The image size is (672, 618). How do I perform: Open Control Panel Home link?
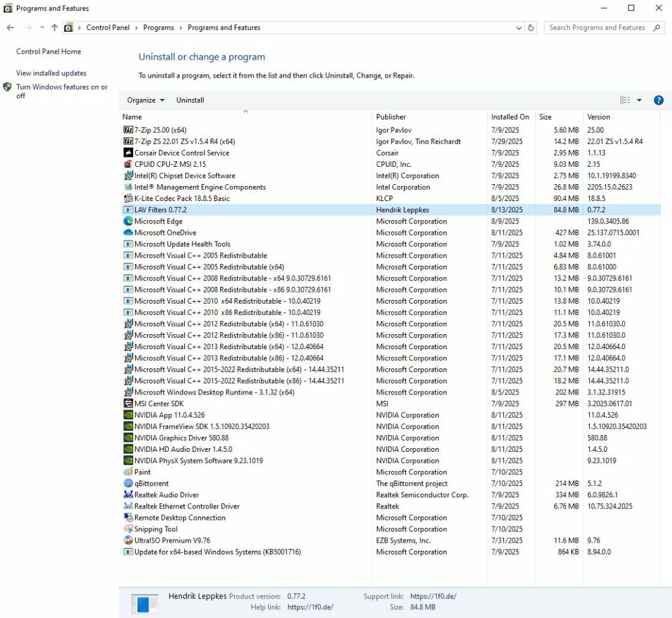click(x=49, y=52)
